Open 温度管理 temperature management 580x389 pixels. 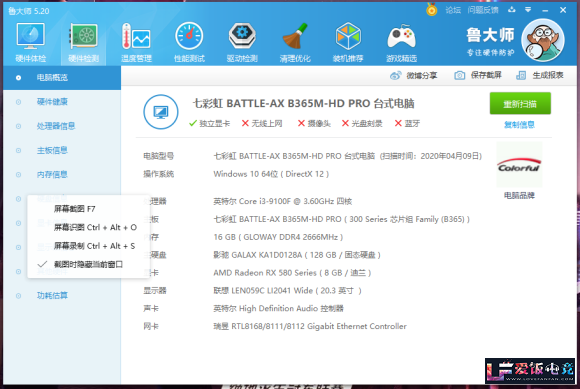point(136,42)
